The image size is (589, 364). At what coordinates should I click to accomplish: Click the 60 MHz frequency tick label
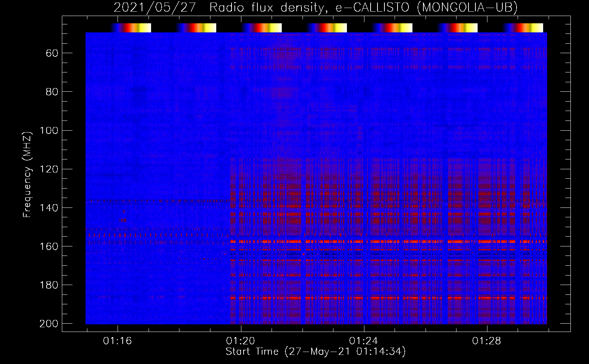tap(52, 53)
